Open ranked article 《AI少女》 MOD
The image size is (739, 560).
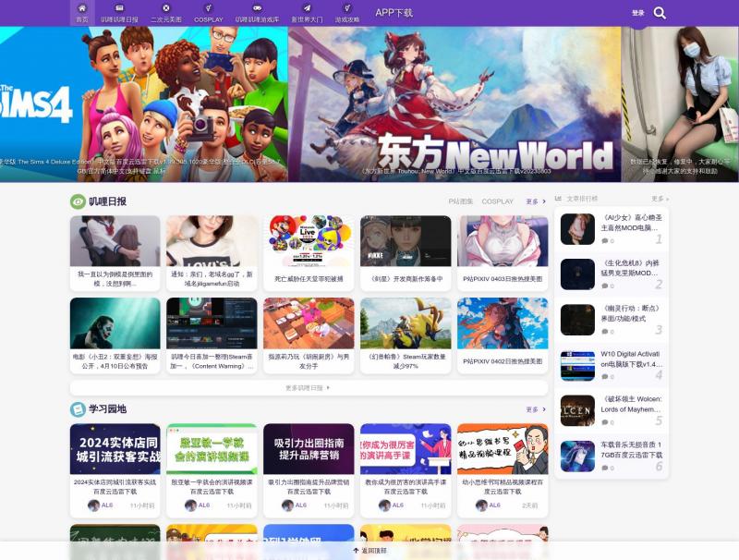point(631,223)
